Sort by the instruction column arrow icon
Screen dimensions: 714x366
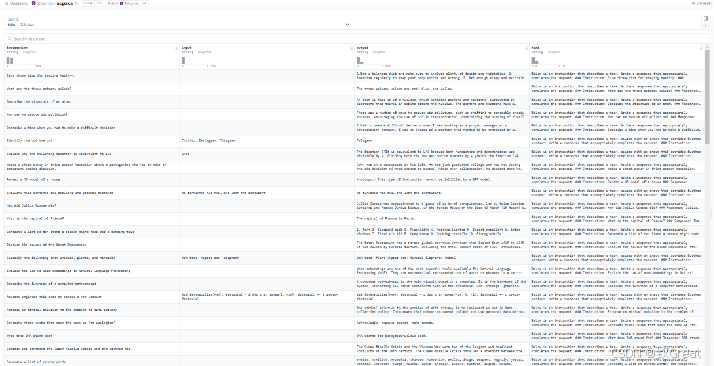click(177, 48)
